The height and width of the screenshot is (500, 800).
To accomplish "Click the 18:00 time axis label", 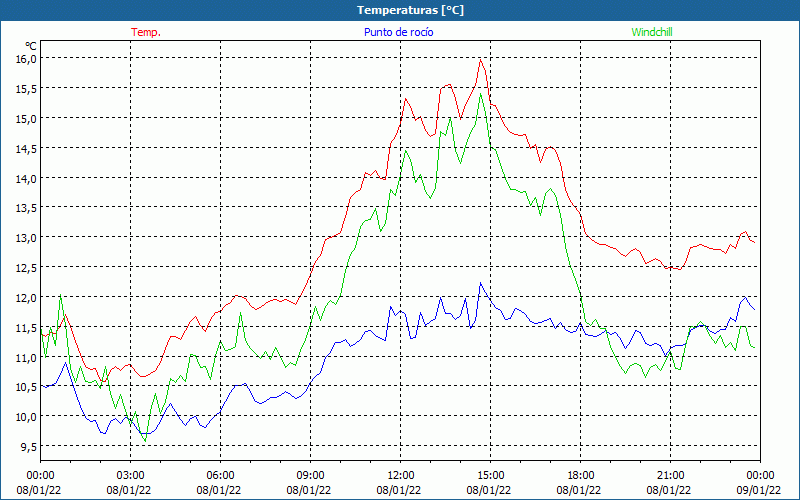I will click(580, 476).
